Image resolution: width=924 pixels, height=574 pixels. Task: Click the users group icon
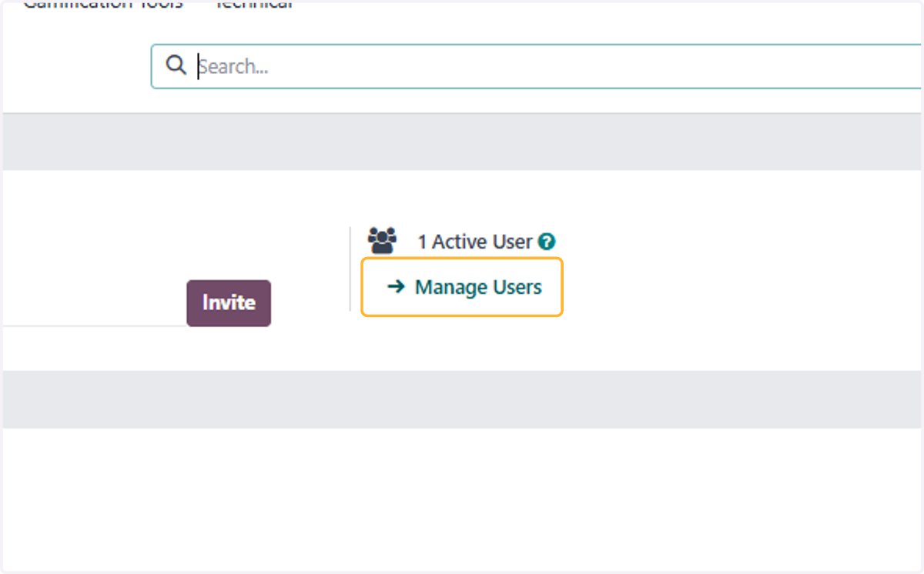(x=382, y=241)
